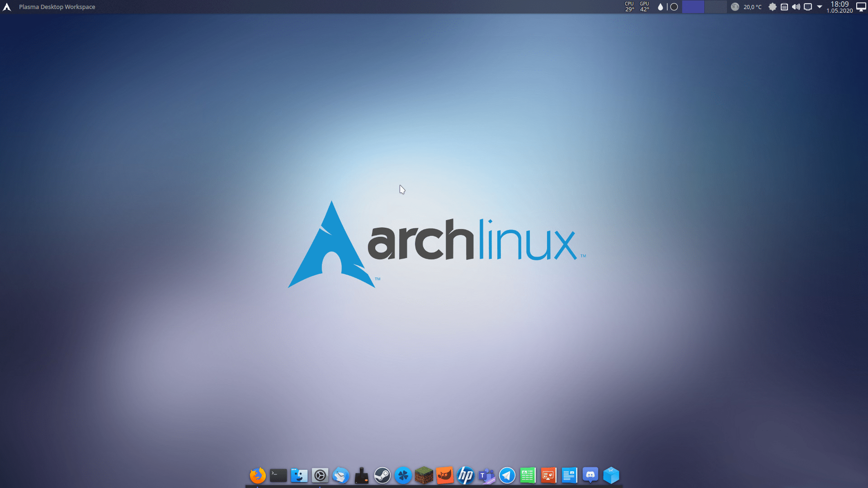This screenshot has width=868, height=488.
Task: Toggle the night color water-drop icon
Action: coord(660,7)
